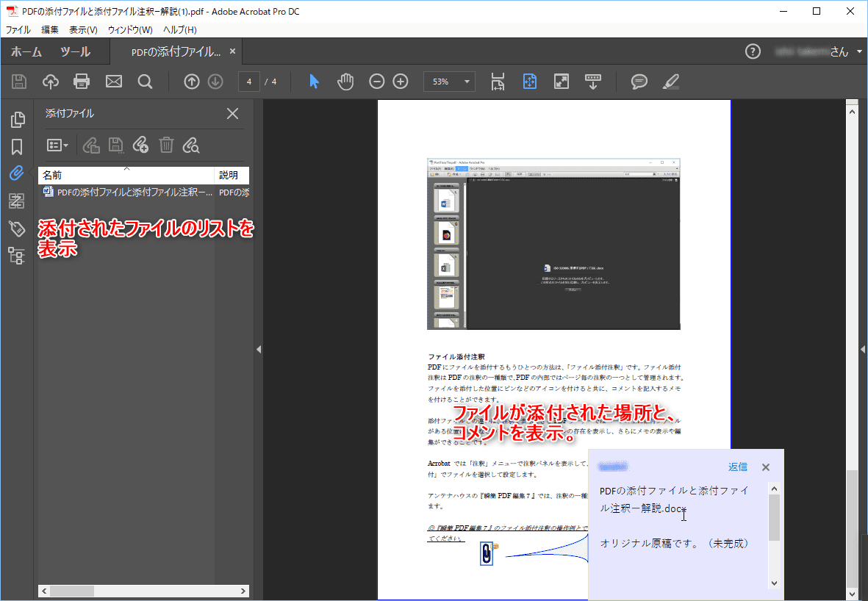The height and width of the screenshot is (601, 868).
Task: Add a comment with the speech bubble tool
Action: [x=639, y=82]
